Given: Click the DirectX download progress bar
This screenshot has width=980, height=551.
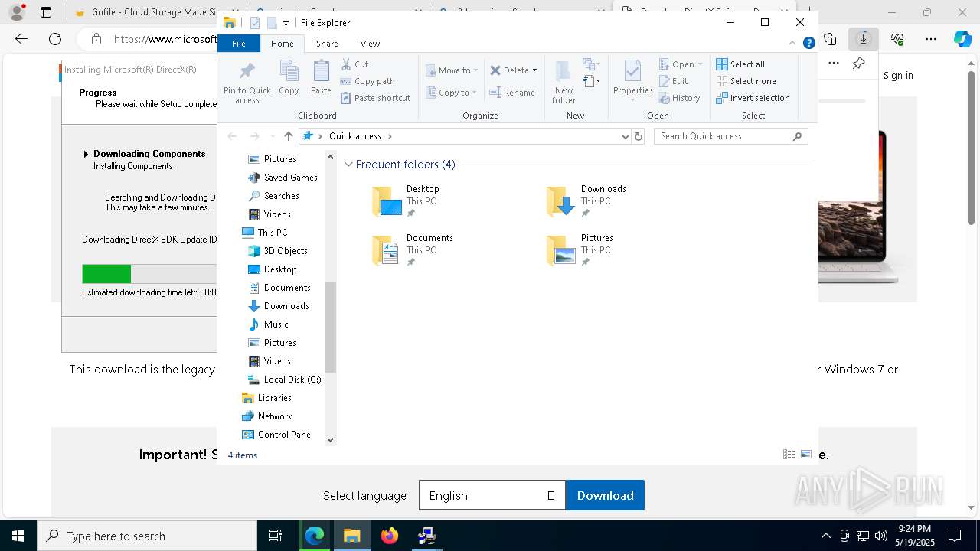Looking at the screenshot, I should pos(149,274).
